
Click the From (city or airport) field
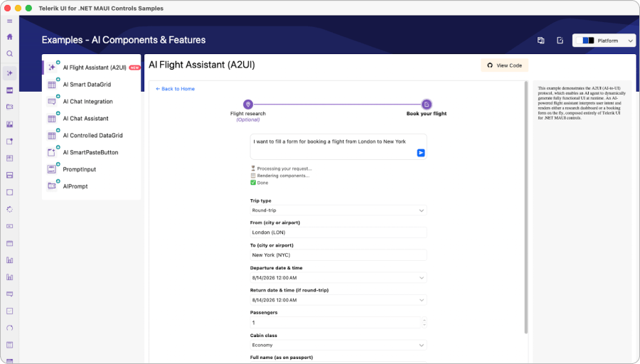(x=338, y=232)
